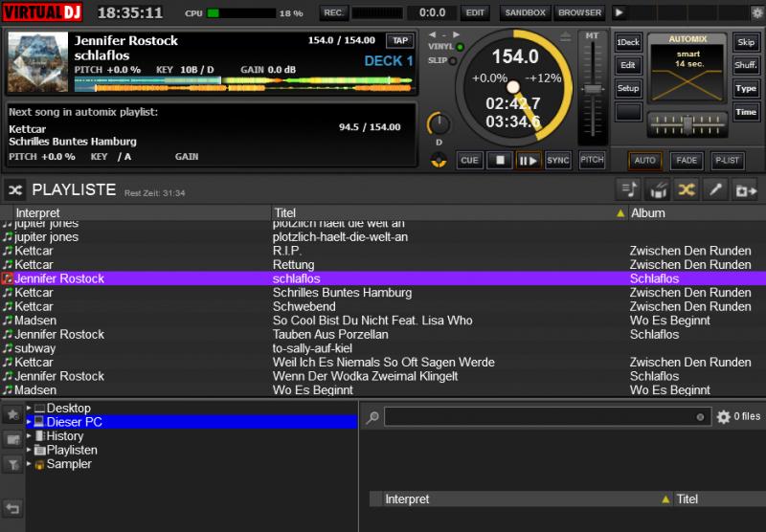Click the FADE button

687,161
